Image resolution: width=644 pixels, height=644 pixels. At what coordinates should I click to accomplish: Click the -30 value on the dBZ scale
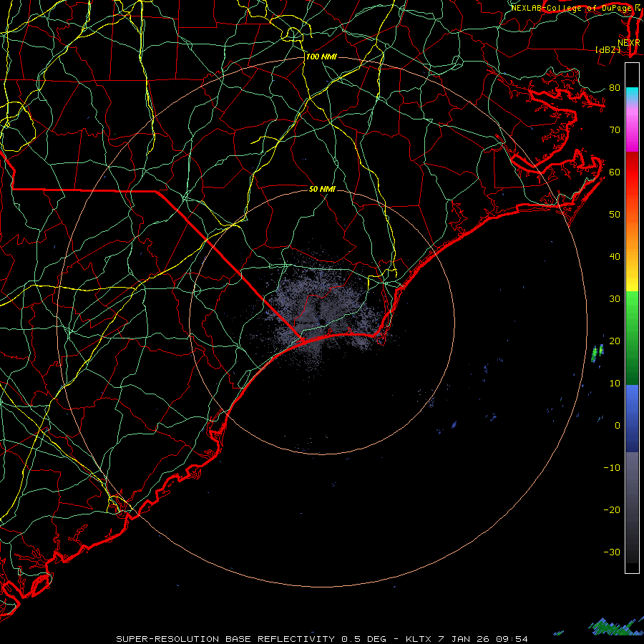point(612,552)
